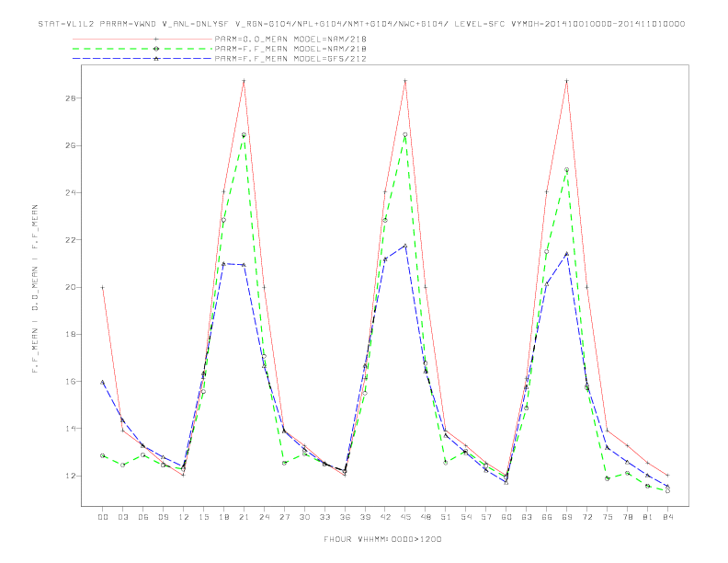Click the x-axis forecast hour label 66
The image size is (728, 563).
(547, 517)
